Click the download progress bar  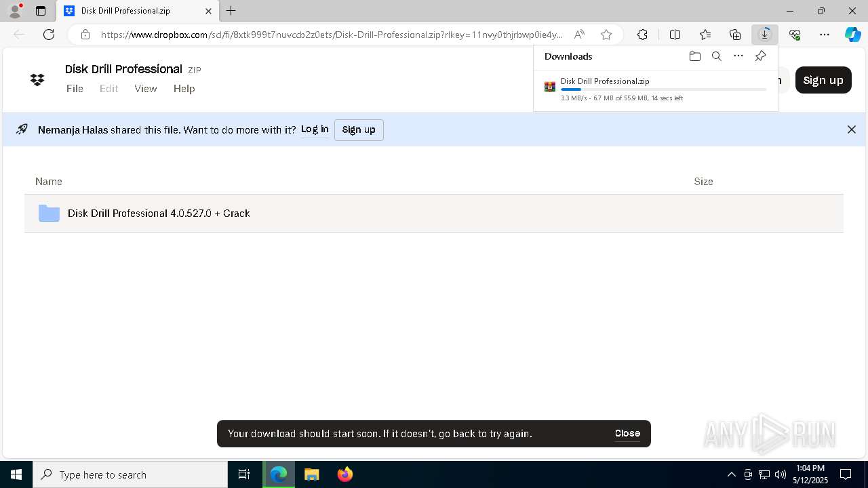663,89
